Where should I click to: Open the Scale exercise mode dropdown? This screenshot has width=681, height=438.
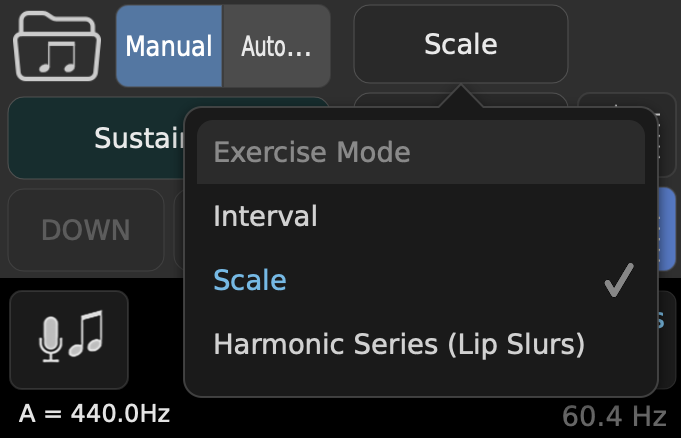coord(461,44)
